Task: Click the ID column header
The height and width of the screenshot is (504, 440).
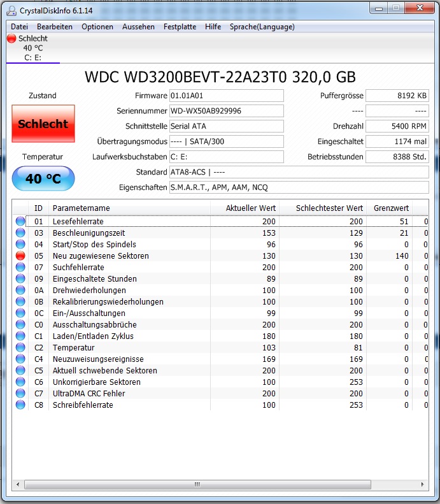Action: 38,208
